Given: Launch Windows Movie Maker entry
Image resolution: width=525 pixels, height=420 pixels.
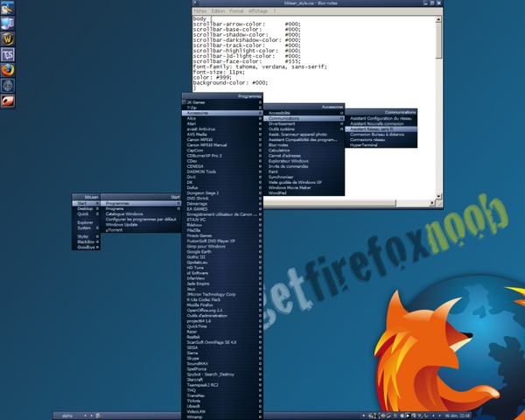Looking at the screenshot, I should coord(304,187).
